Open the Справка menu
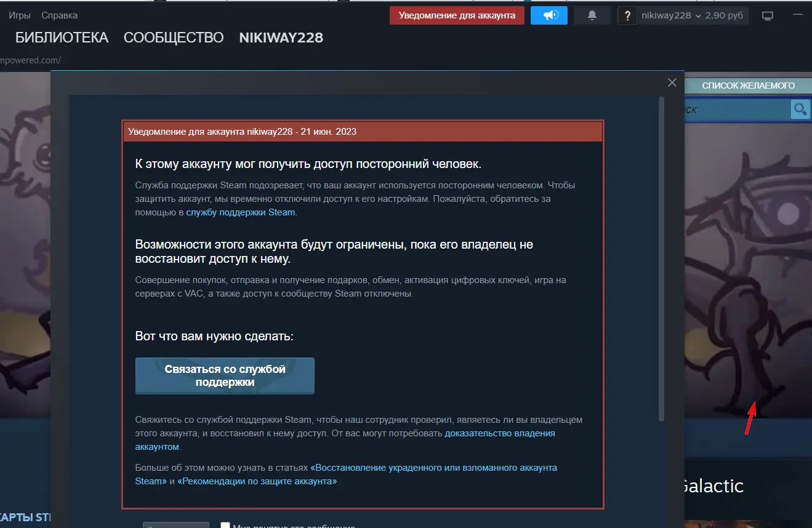812x528 pixels. pos(59,15)
